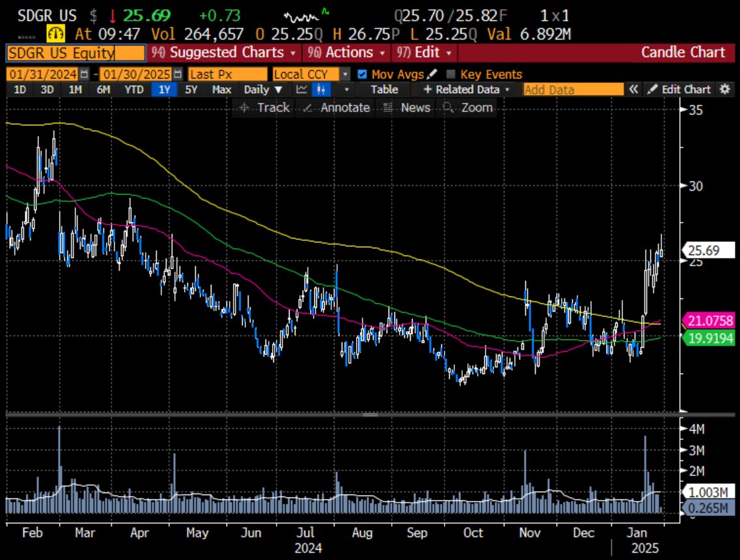Click the Table button

click(384, 90)
